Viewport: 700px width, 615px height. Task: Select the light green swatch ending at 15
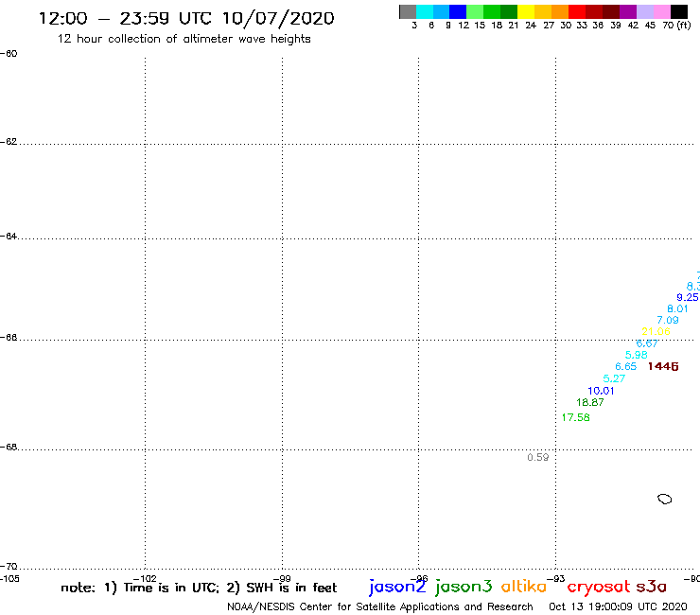pos(475,11)
